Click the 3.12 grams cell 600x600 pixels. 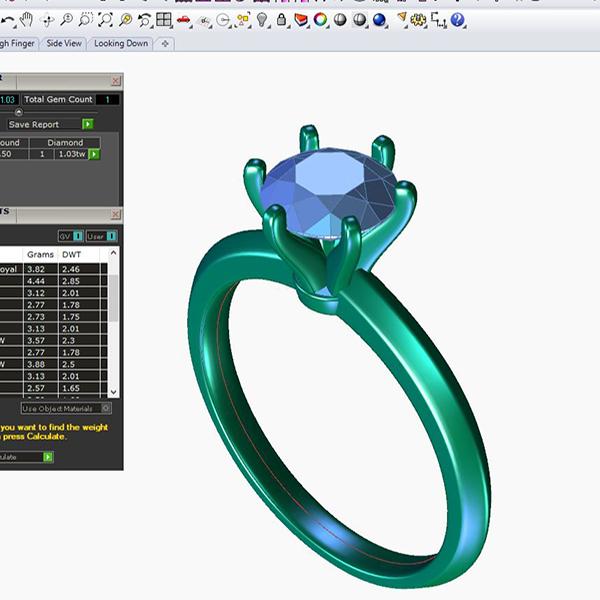click(x=41, y=293)
